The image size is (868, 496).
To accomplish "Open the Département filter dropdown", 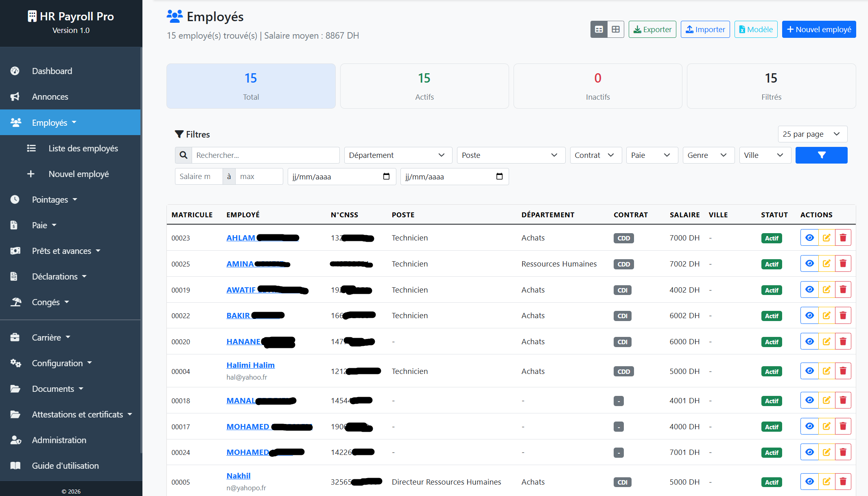I will pos(398,155).
